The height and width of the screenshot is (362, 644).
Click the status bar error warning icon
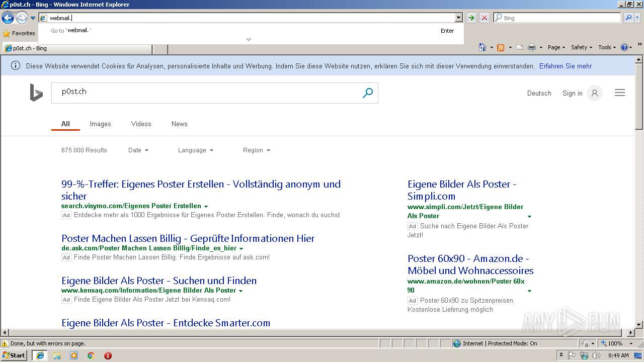point(5,343)
